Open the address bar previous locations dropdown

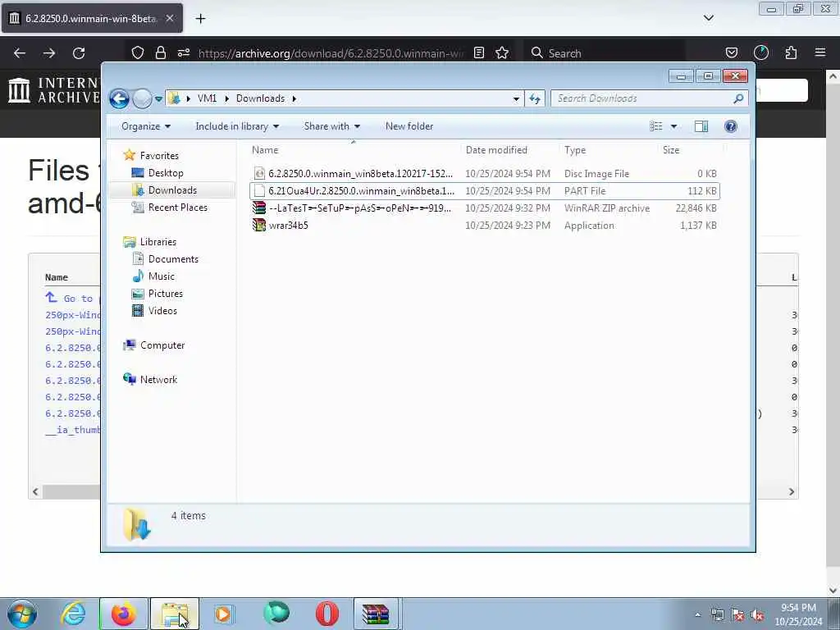(516, 98)
